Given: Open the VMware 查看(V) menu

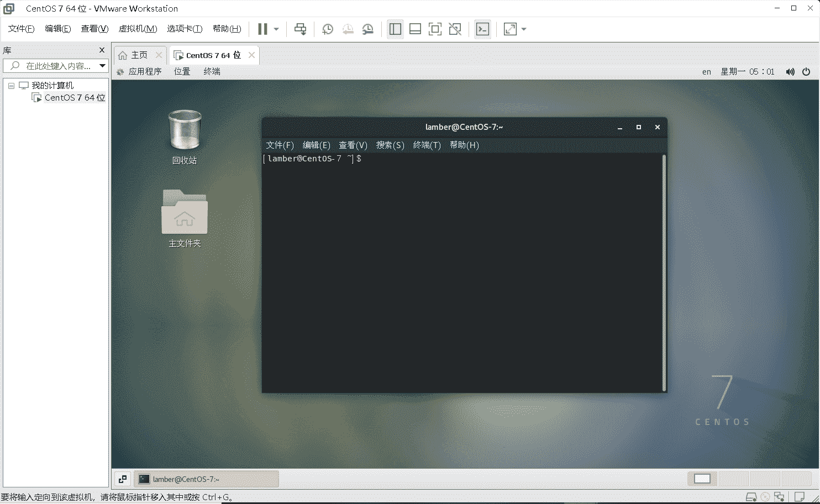Looking at the screenshot, I should coord(94,29).
